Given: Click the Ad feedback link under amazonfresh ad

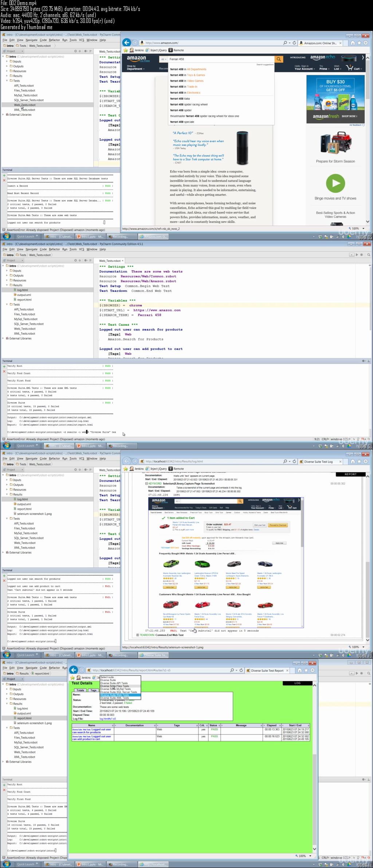Looking at the screenshot, I should [x=357, y=125].
